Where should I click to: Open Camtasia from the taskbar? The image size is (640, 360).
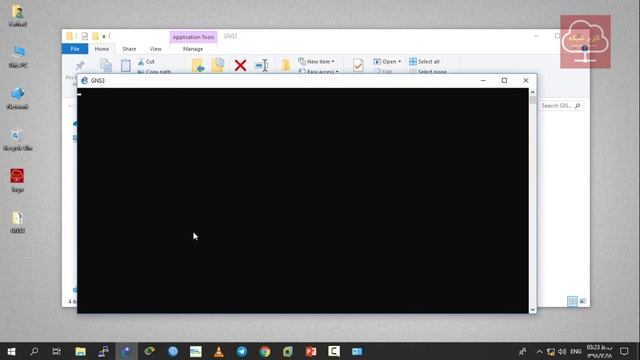tap(334, 351)
